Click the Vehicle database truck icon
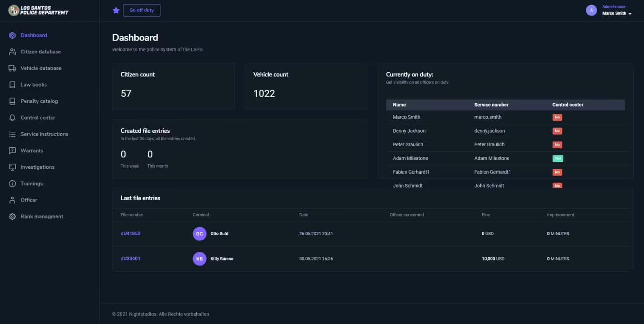The image size is (644, 324). pos(12,68)
